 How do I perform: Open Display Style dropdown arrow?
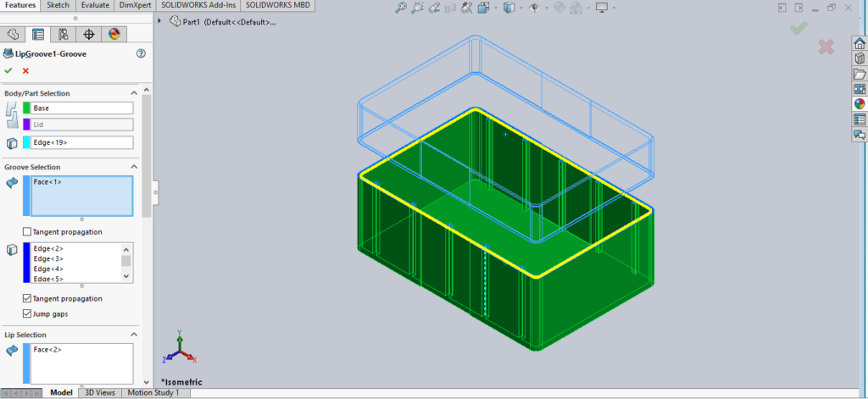point(520,8)
